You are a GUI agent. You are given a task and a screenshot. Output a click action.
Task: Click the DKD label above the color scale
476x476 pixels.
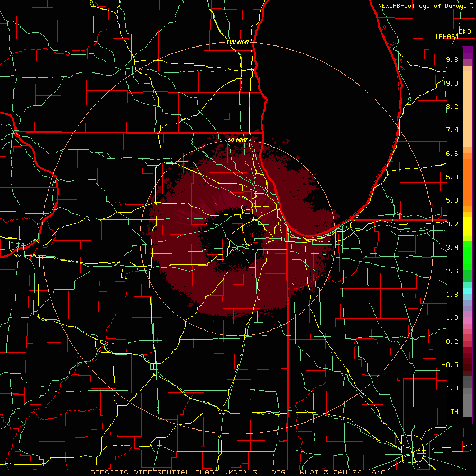tap(465, 32)
